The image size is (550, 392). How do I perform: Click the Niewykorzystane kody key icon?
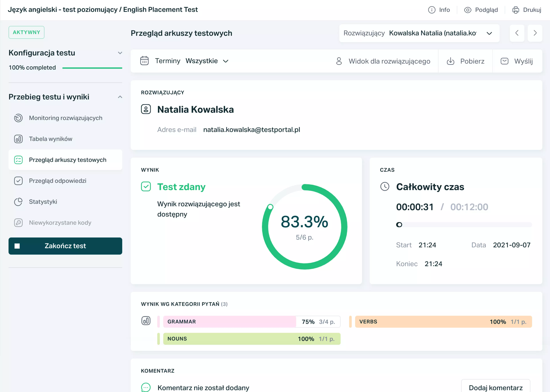(x=18, y=223)
